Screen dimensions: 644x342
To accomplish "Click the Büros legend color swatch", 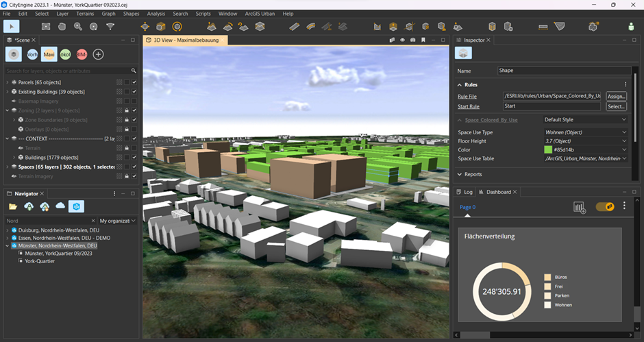I will coord(547,278).
